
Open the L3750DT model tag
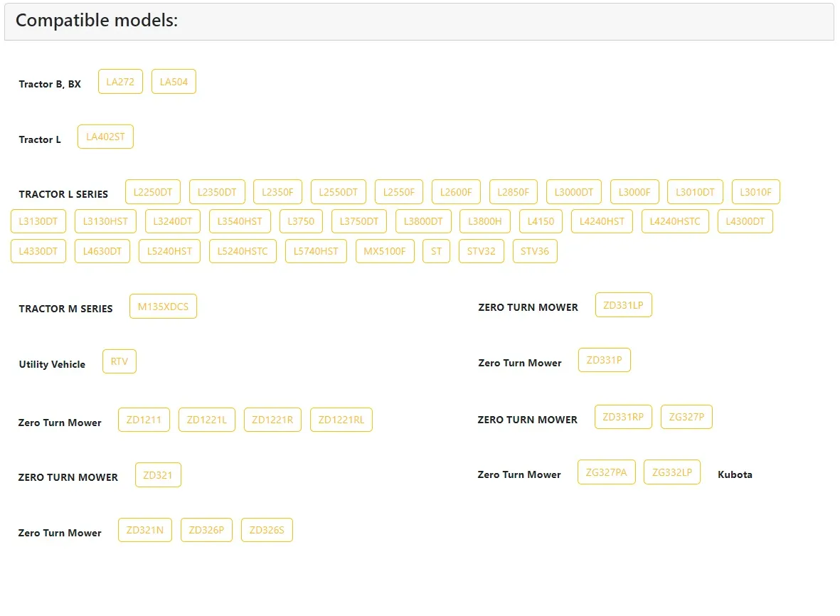[x=359, y=221]
